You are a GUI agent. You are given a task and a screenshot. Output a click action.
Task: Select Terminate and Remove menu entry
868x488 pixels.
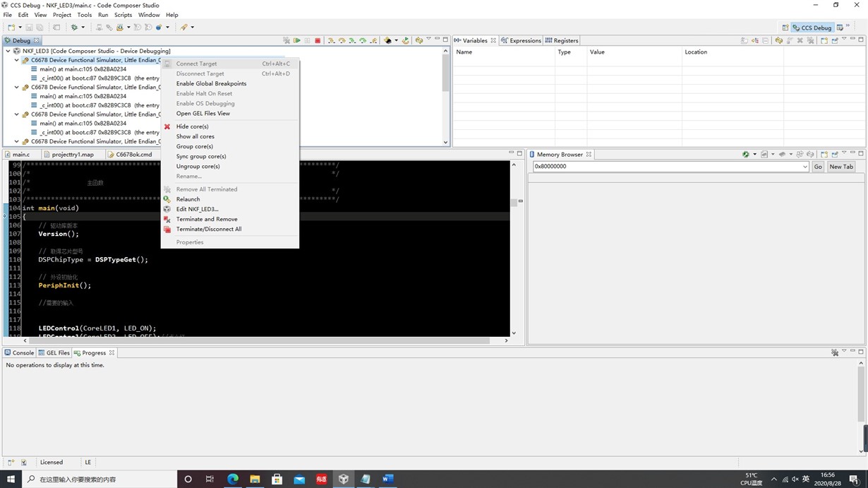(207, 219)
